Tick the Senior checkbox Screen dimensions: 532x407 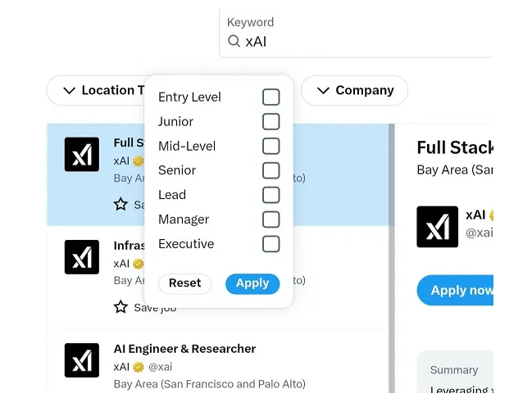tap(271, 170)
